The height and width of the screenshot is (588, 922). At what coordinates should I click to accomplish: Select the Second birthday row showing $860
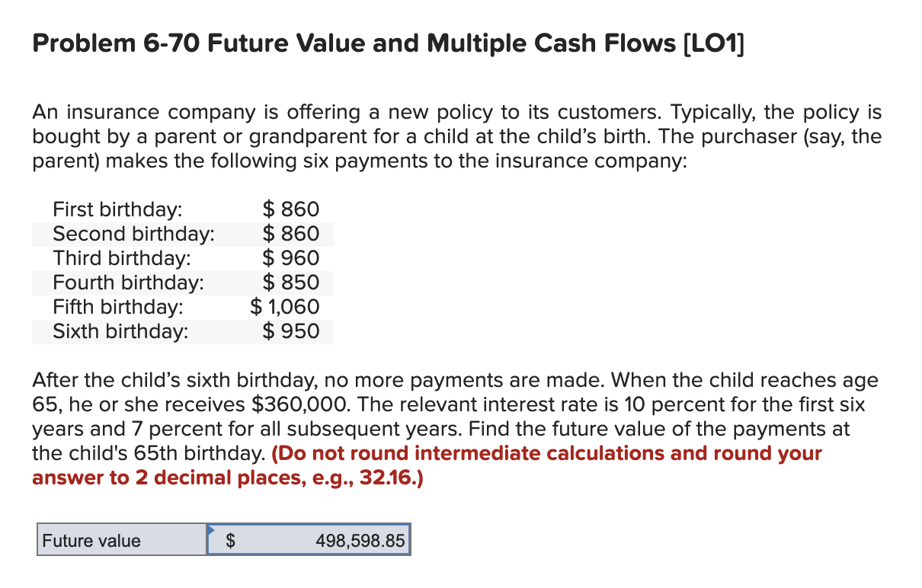pos(183,234)
